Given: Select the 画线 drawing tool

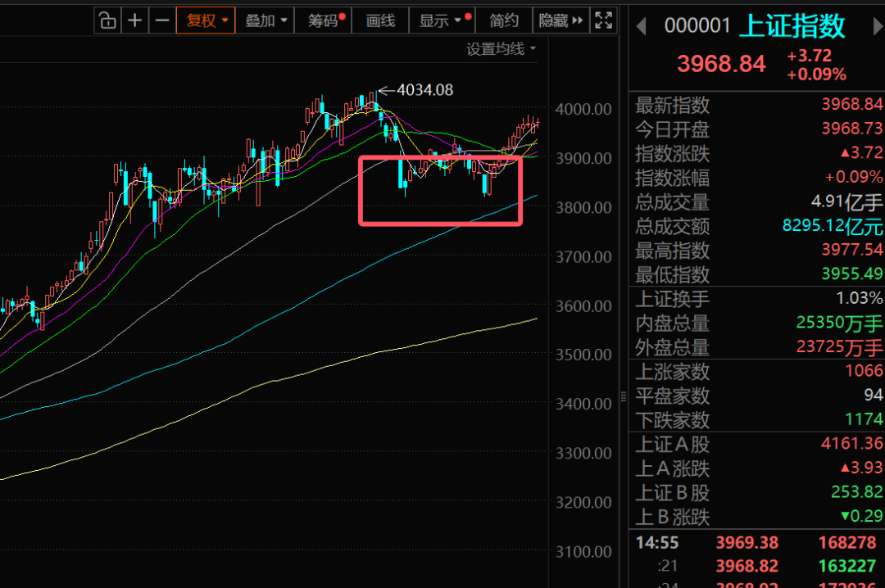Looking at the screenshot, I should [380, 20].
